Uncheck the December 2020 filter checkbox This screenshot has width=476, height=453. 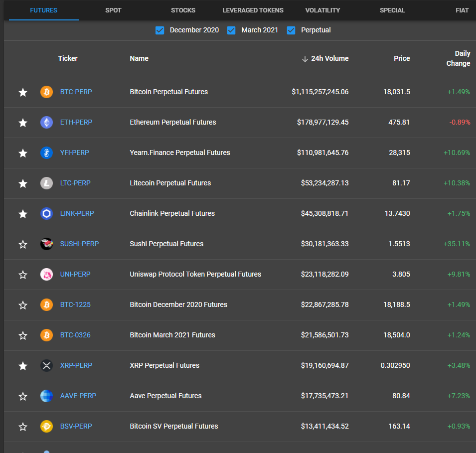159,30
